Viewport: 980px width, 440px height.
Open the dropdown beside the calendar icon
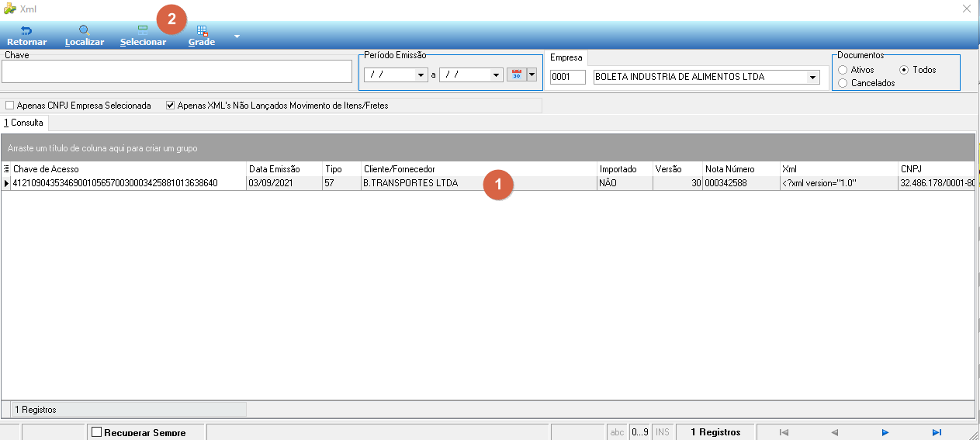point(532,74)
